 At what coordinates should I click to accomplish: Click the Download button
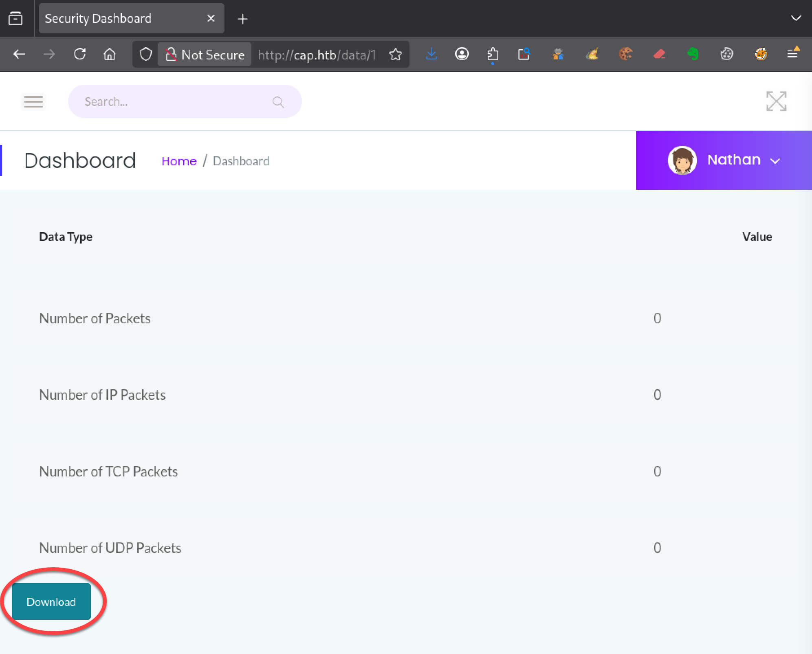(x=51, y=601)
